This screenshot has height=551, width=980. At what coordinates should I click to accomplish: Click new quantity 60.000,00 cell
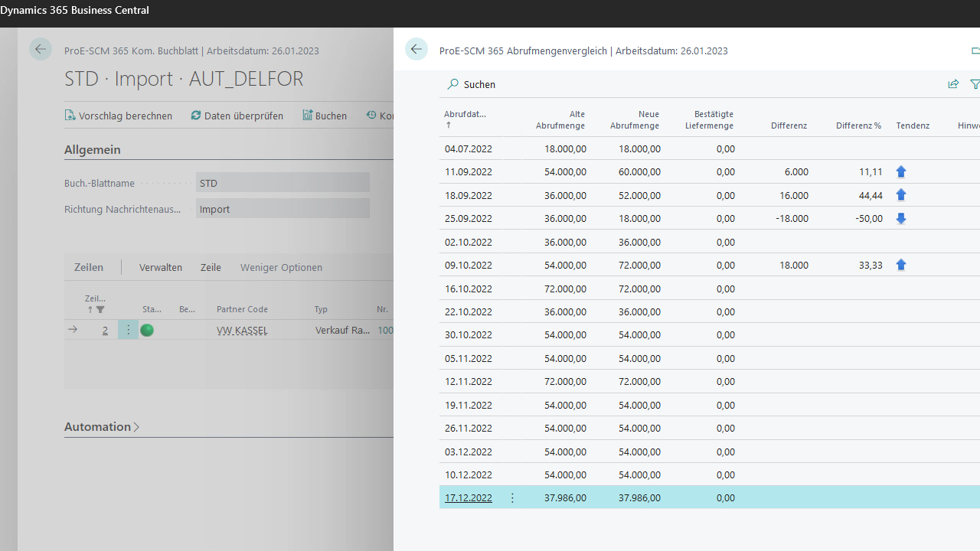(x=639, y=172)
